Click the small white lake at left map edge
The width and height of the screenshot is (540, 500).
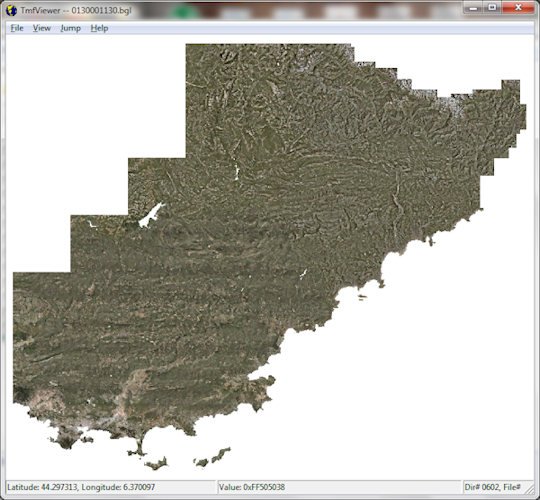(92, 225)
